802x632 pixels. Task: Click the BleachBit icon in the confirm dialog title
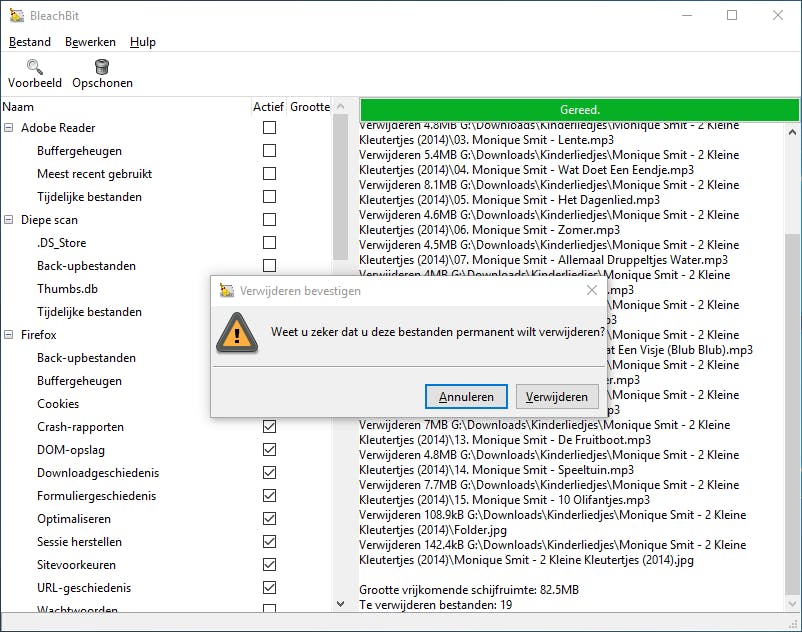tap(227, 290)
